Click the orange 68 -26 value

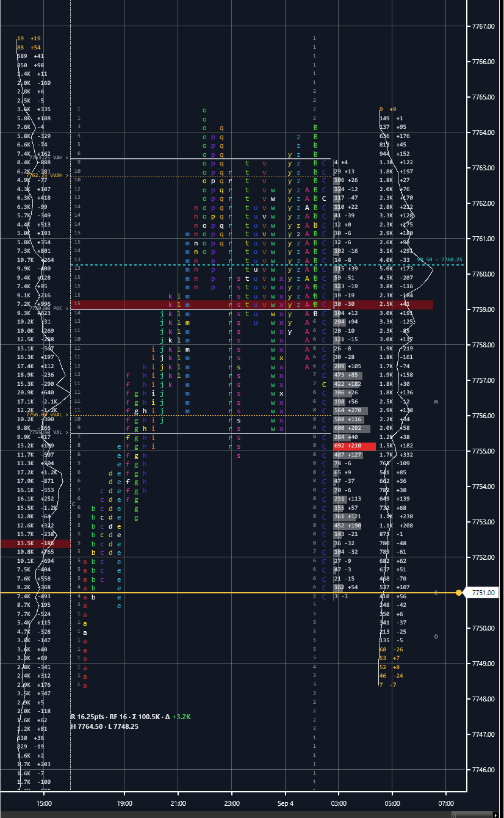[x=391, y=650]
